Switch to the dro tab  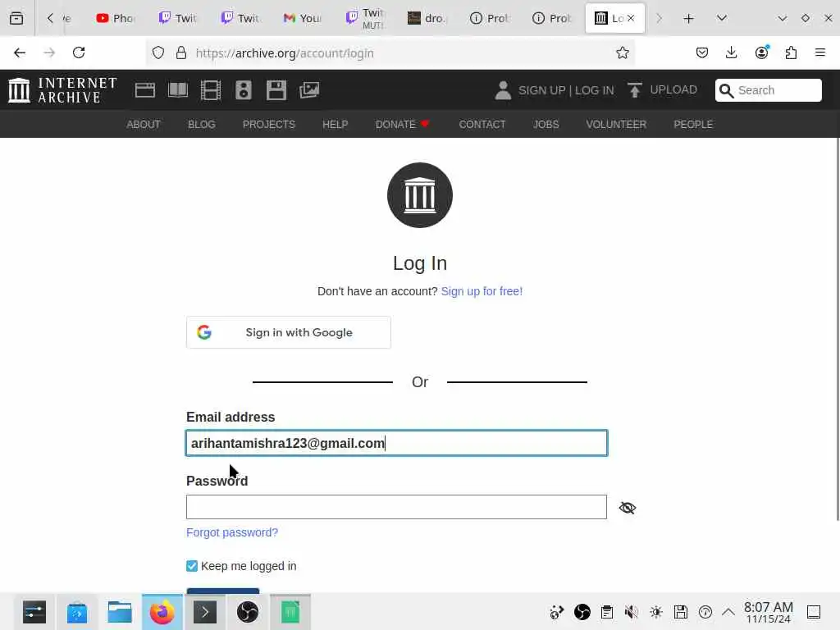click(x=427, y=18)
